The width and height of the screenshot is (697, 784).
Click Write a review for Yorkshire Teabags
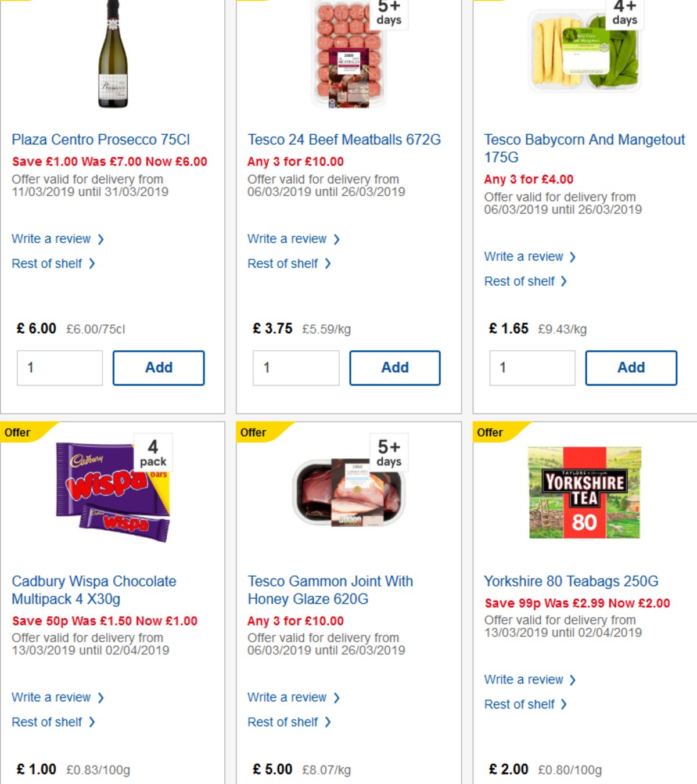tap(526, 679)
